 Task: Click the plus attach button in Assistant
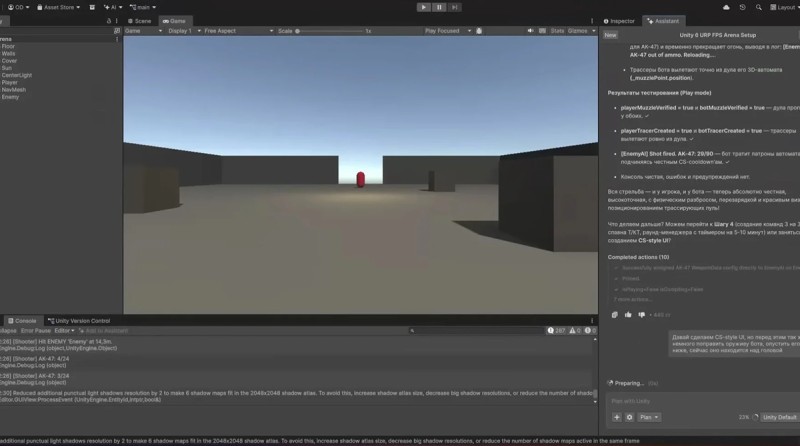616,417
